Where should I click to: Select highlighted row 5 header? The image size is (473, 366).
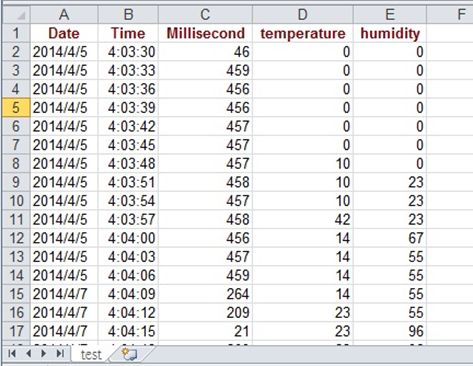(16, 108)
